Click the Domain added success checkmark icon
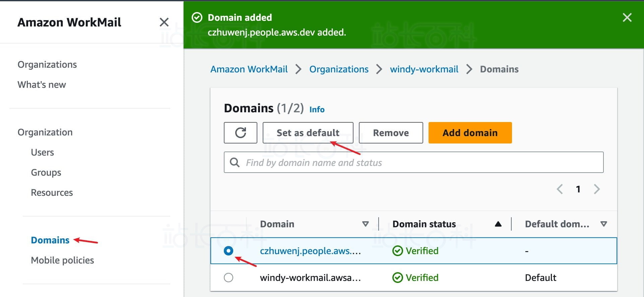Viewport: 644px width, 297px height. (197, 17)
